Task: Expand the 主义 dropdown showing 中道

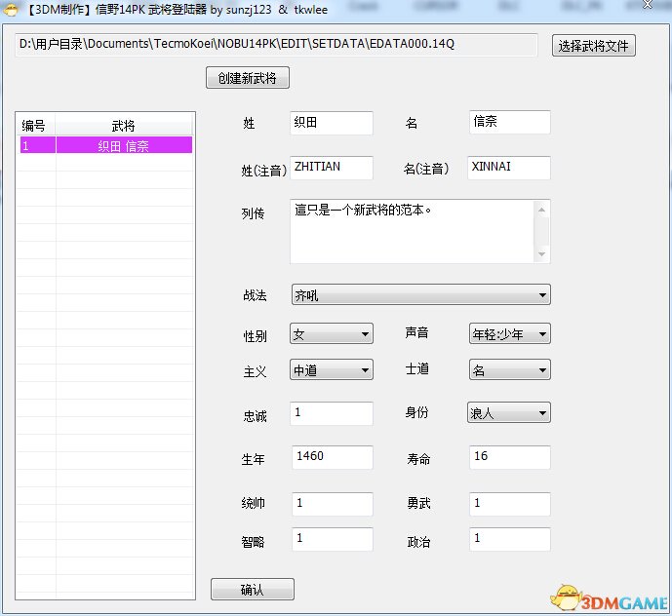Action: (x=331, y=369)
